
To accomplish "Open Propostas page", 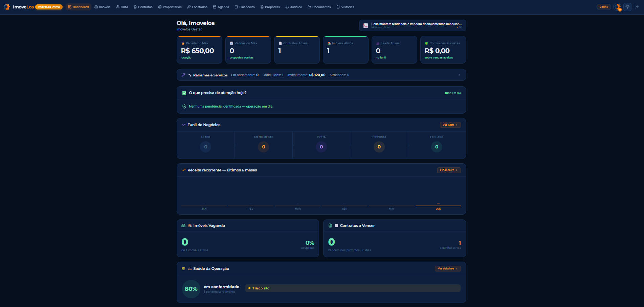I will (270, 7).
